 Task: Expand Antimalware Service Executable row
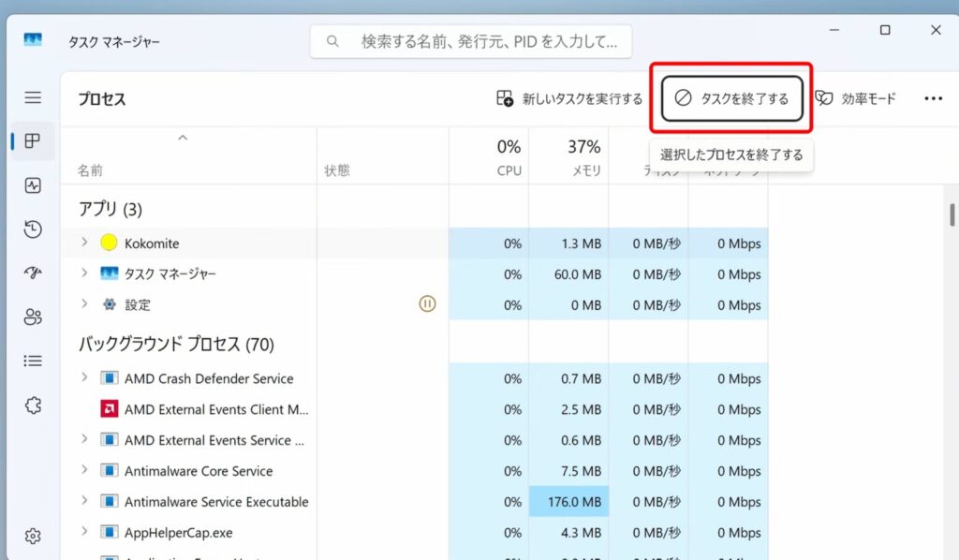pyautogui.click(x=84, y=502)
